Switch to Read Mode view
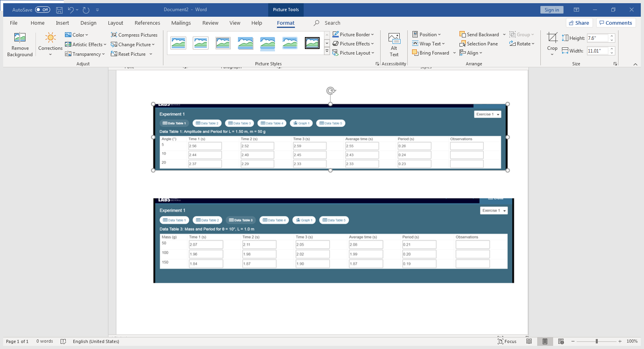This screenshot has width=644, height=349. coord(529,341)
